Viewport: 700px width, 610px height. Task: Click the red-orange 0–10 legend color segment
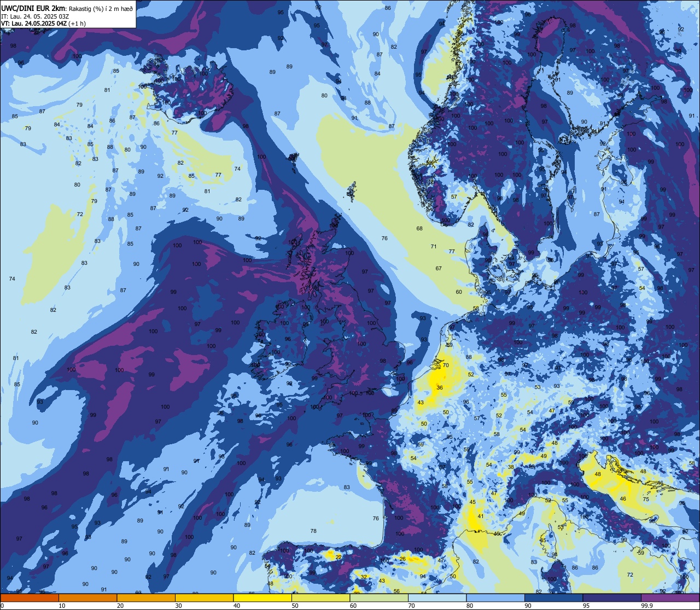[x=30, y=597]
